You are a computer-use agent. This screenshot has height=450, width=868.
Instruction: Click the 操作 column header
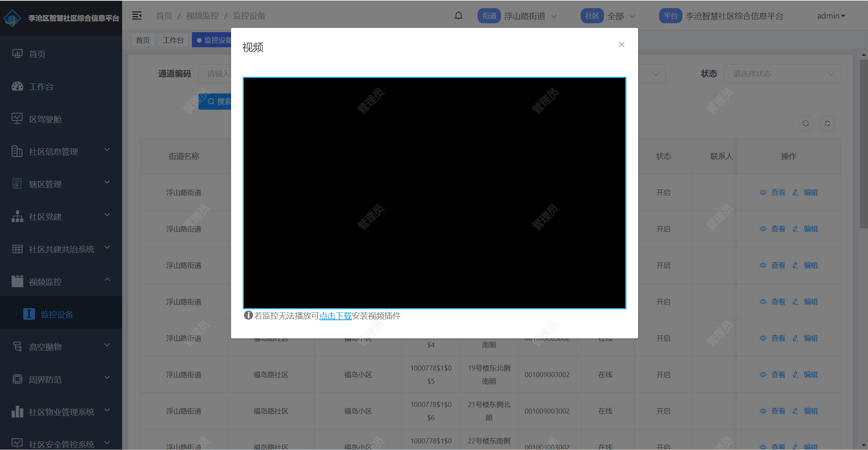tap(789, 156)
